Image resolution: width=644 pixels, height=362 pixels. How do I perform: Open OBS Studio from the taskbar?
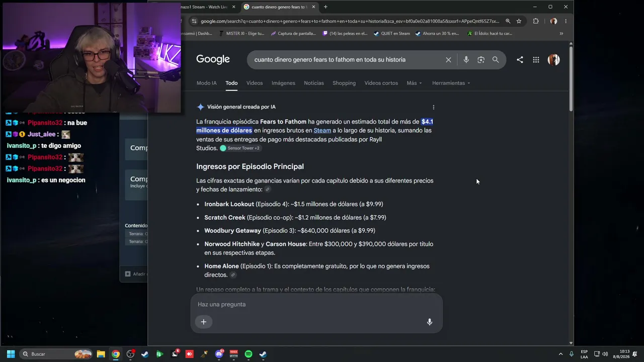(130, 354)
